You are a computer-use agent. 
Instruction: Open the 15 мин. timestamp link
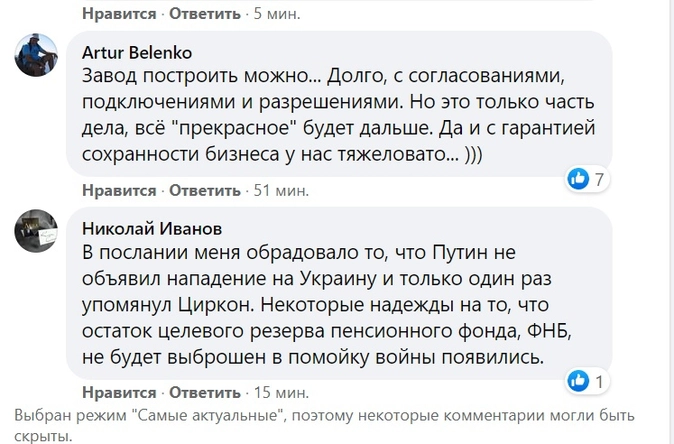coord(281,392)
